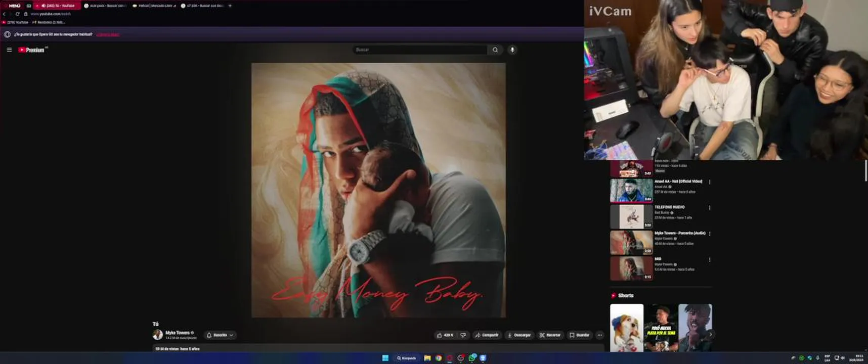Screen dimensions: 868x364
Task: Click into the Buscar search field
Action: tap(420, 50)
